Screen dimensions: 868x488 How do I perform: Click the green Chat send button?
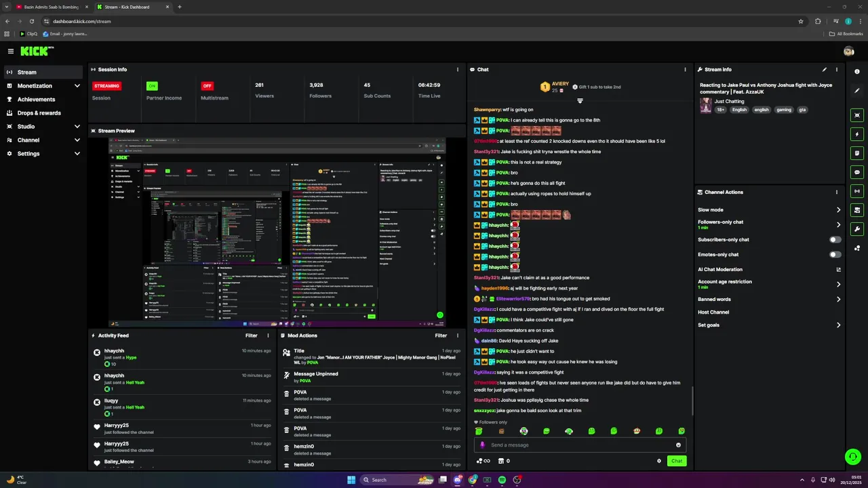pos(677,461)
